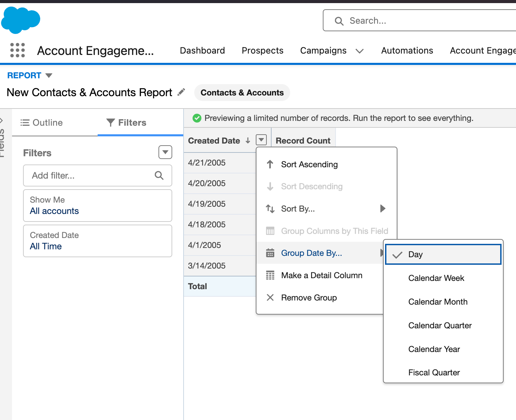This screenshot has height=420, width=516.
Task: Click the X icon beside Remove Group
Action: tap(270, 297)
